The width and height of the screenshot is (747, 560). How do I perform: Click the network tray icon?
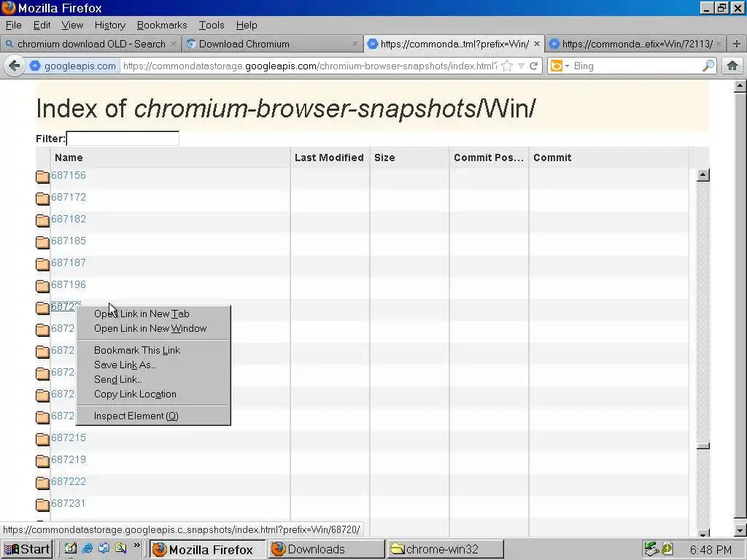(x=650, y=549)
